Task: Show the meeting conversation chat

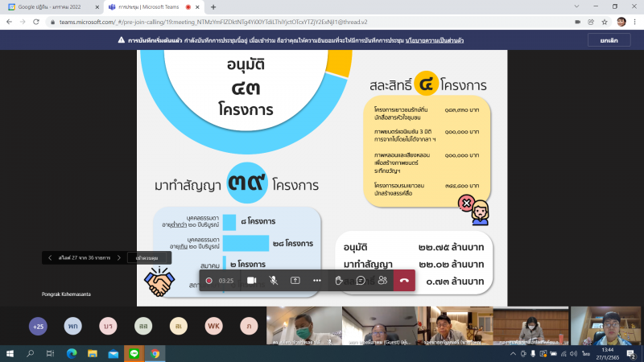Action: [x=361, y=281]
